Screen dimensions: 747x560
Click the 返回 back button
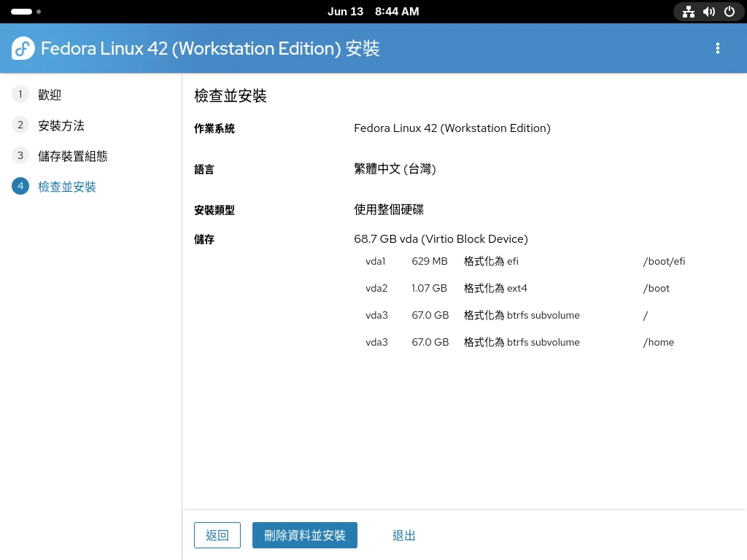click(x=217, y=535)
